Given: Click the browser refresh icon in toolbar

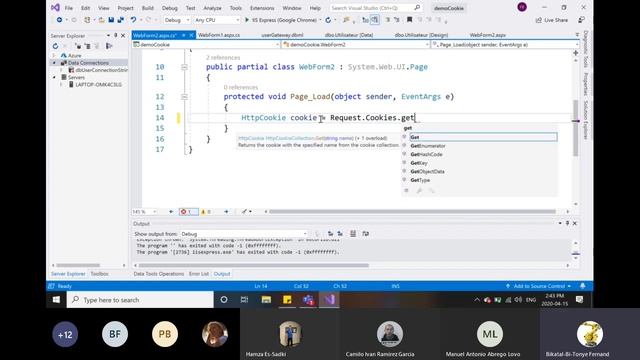Looking at the screenshot, I should 328,20.
